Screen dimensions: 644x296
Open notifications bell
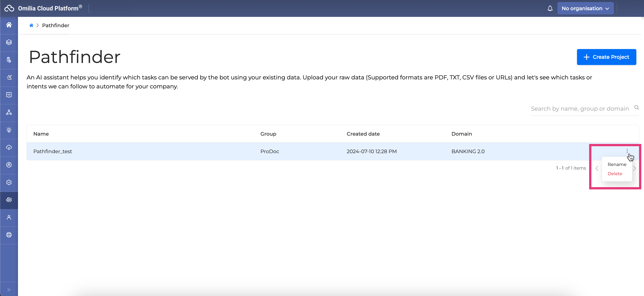point(550,8)
